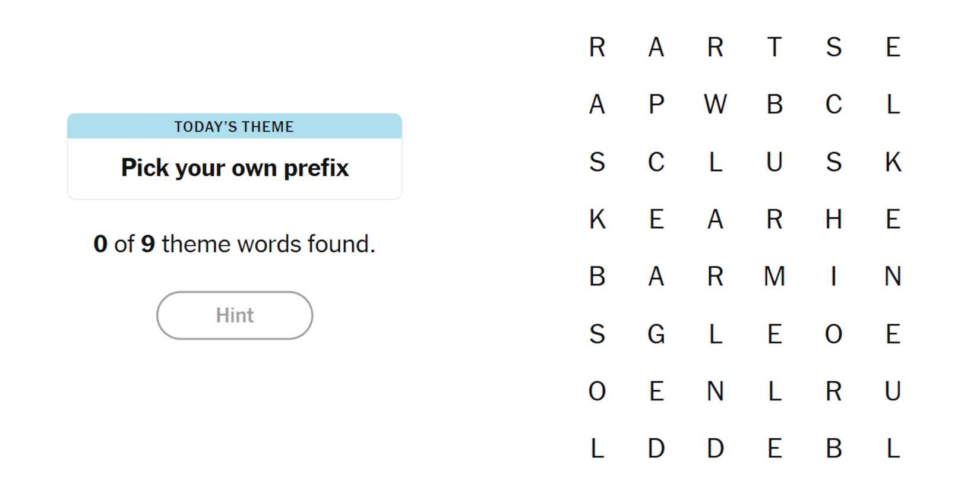Choose the letter G in the grid

(x=656, y=334)
